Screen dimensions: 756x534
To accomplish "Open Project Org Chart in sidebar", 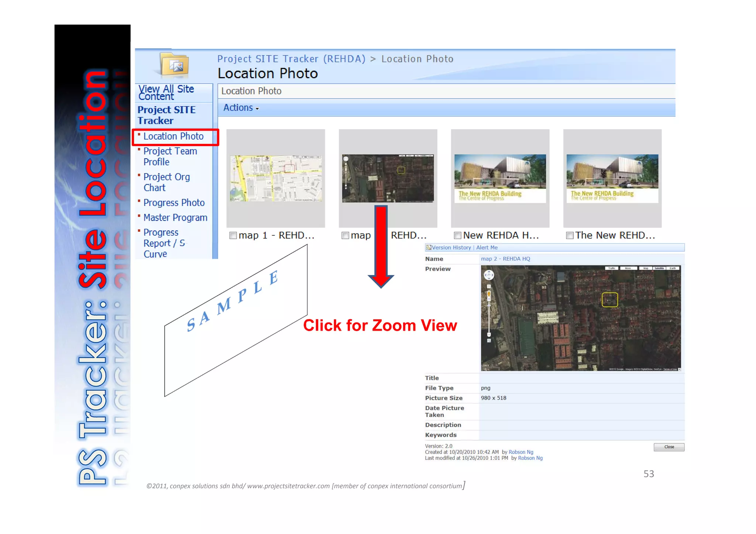I will (x=166, y=182).
